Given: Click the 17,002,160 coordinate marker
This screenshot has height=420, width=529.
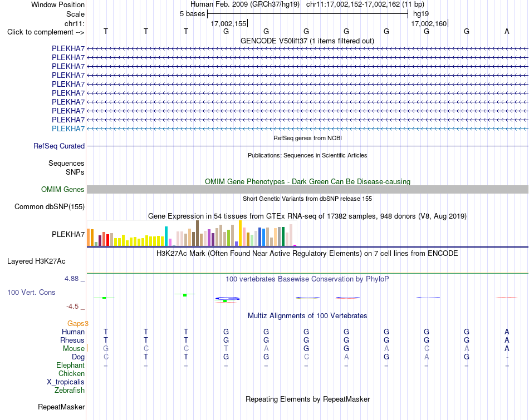Looking at the screenshot, I should (429, 23).
